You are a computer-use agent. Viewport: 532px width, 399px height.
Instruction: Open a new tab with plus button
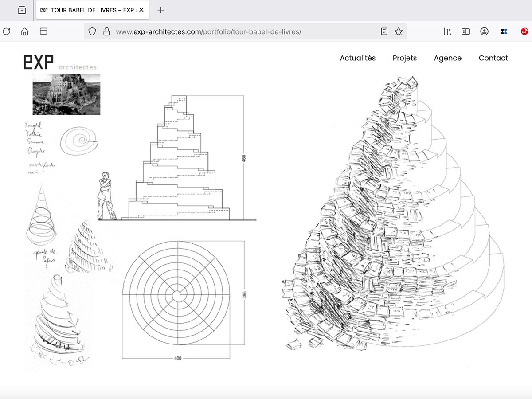[161, 10]
